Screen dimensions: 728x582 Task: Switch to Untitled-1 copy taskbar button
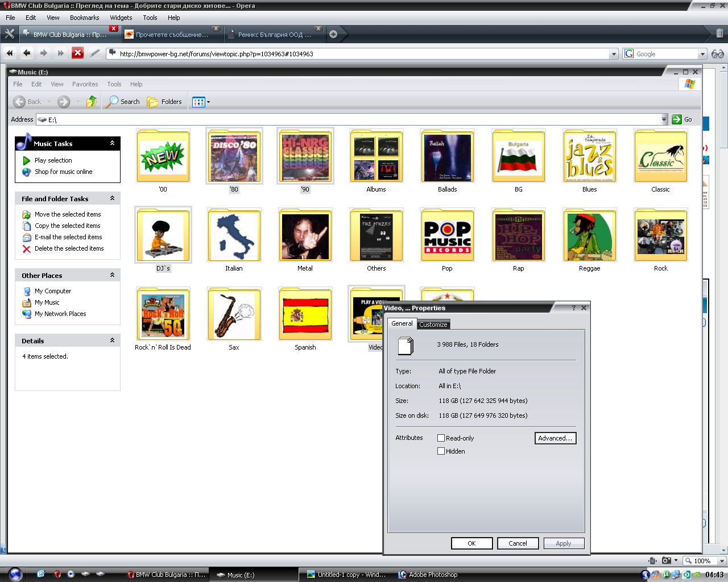click(347, 575)
